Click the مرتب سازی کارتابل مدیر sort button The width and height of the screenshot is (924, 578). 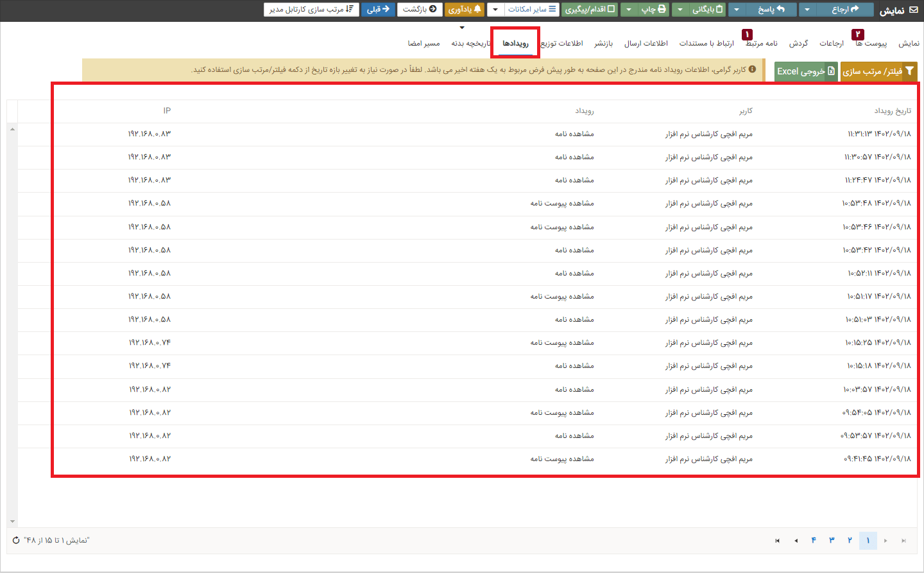(x=311, y=10)
